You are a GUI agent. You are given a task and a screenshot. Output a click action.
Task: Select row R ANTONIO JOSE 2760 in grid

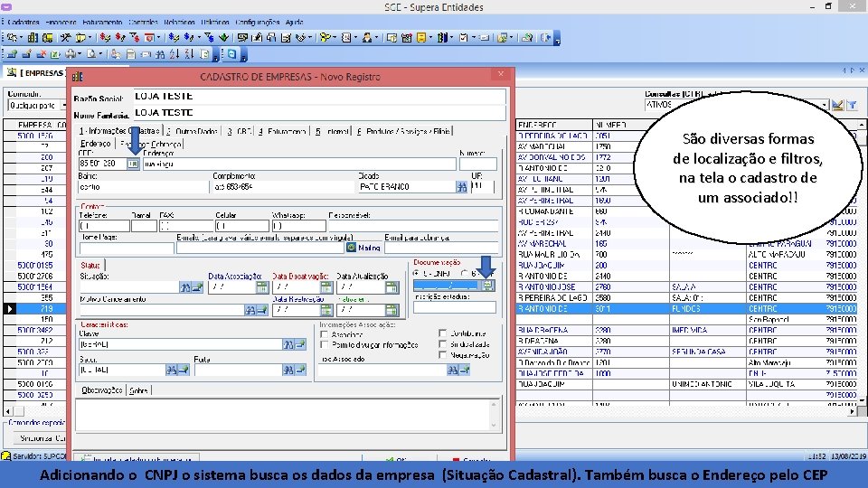click(686, 287)
